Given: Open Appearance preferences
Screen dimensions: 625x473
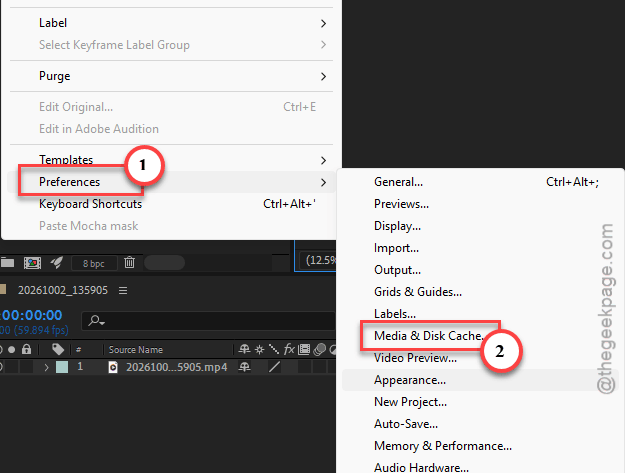Looking at the screenshot, I should point(480,380).
